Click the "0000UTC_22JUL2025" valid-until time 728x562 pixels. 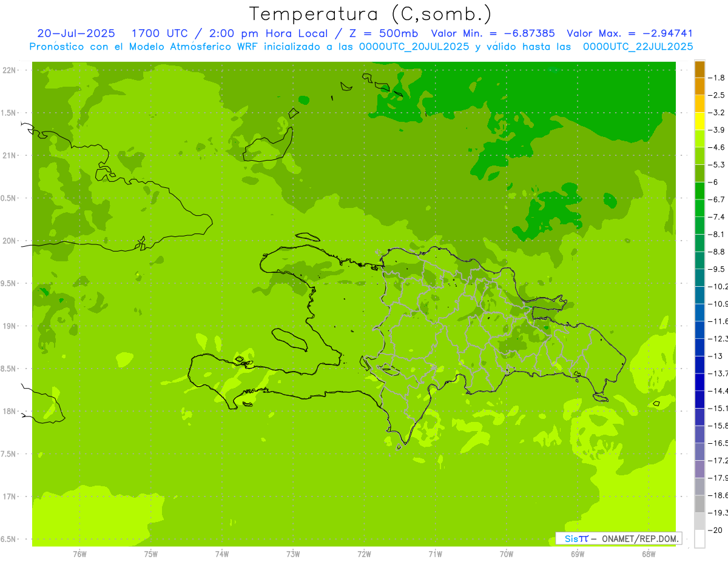click(638, 47)
